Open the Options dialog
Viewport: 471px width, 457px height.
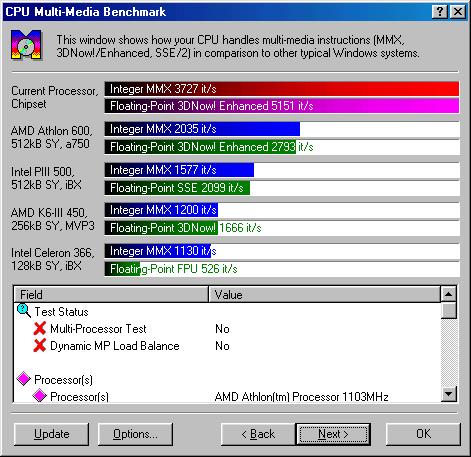(135, 434)
